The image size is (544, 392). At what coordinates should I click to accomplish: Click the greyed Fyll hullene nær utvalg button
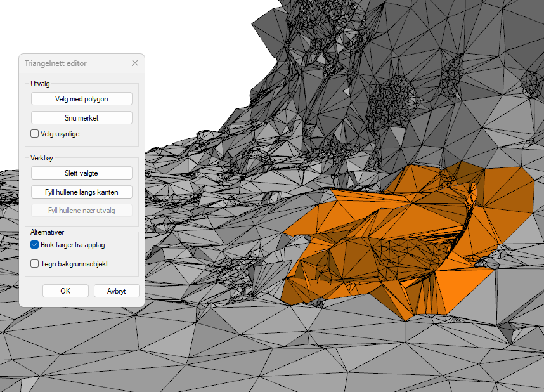pos(82,211)
